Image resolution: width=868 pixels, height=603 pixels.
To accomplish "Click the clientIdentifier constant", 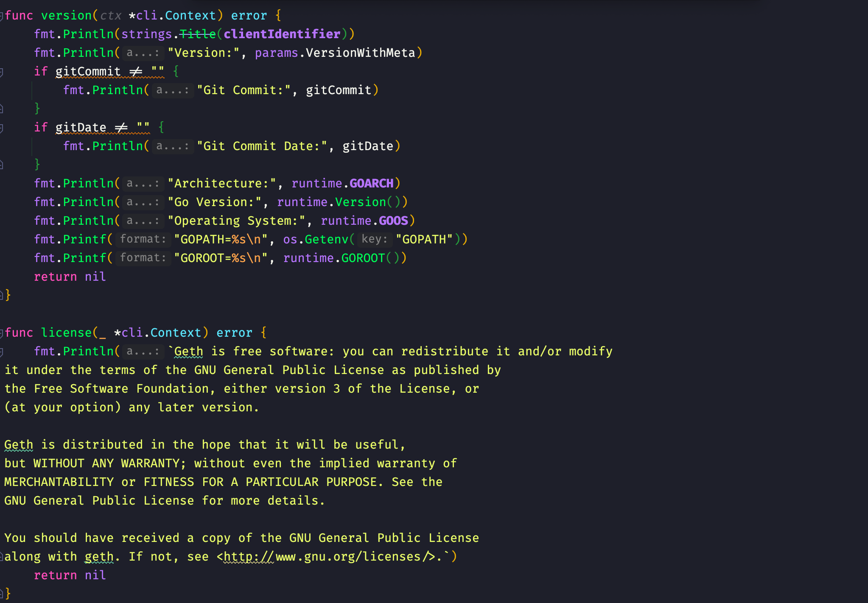I will click(282, 34).
